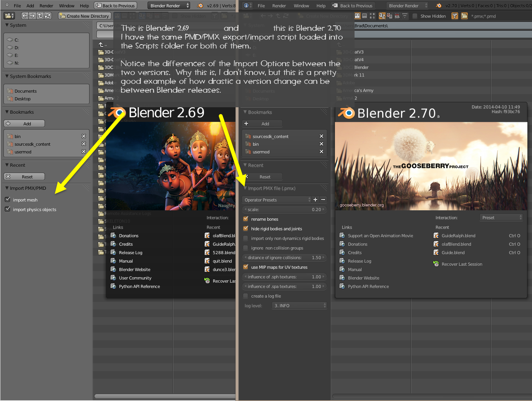
Task: Open the info editor type selector in 2.70
Action: 248,5
